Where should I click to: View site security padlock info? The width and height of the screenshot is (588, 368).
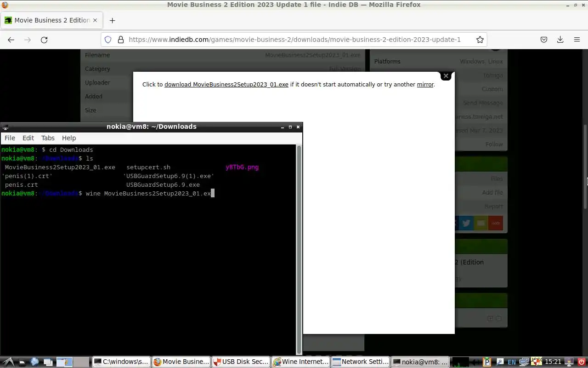pyautogui.click(x=121, y=40)
